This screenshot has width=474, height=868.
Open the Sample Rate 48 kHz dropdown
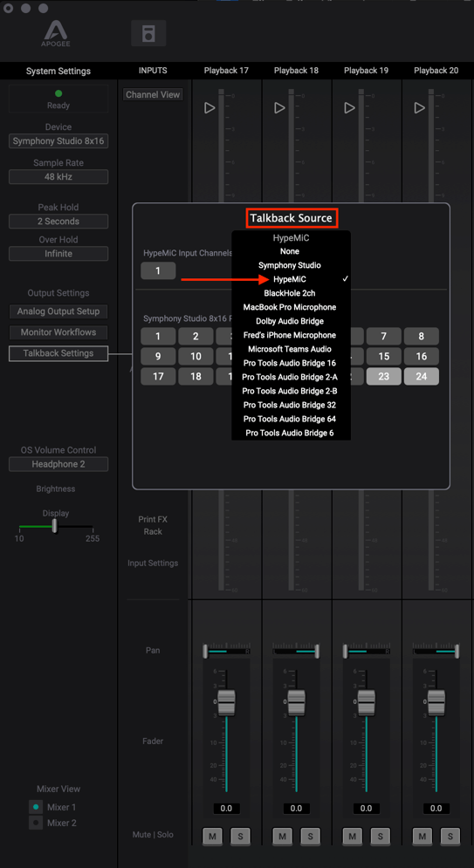pos(58,177)
